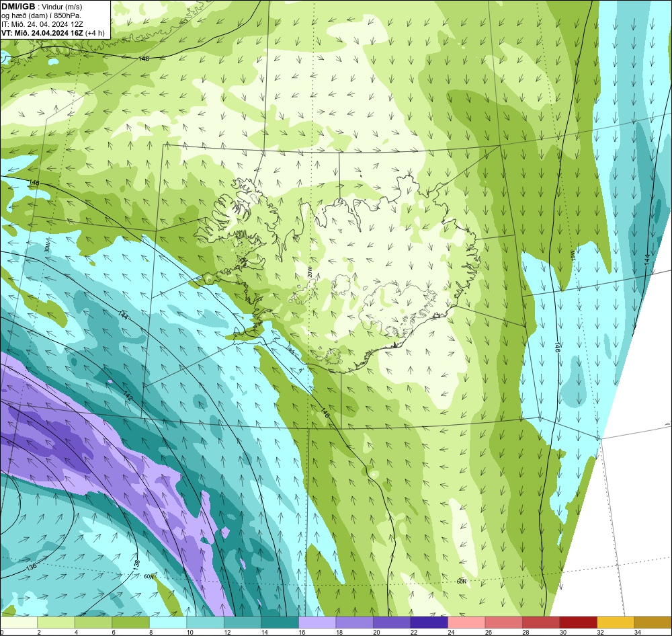Viewport: 672px width, 636px height.
Task: Click the legend tick value 8
Action: [x=151, y=632]
